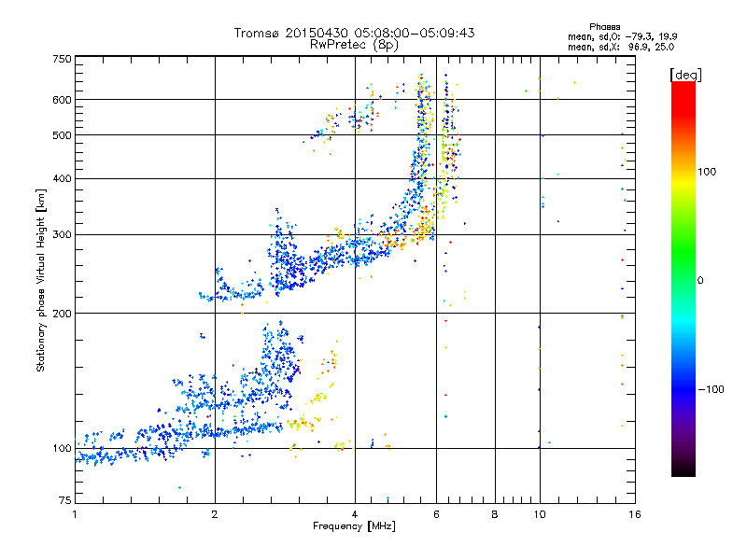The width and height of the screenshot is (747, 560).
Task: Click x-axis tick label '8'
Action: point(495,514)
